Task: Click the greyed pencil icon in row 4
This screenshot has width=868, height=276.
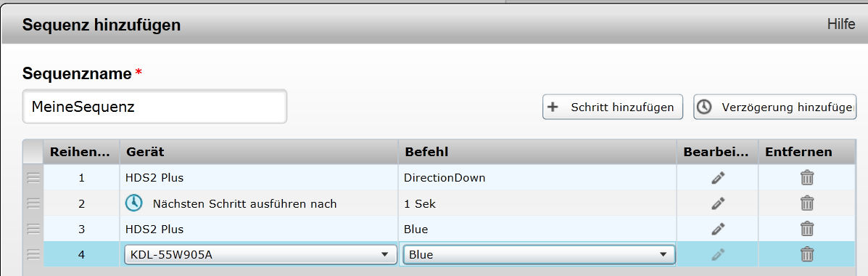Action: point(717,254)
